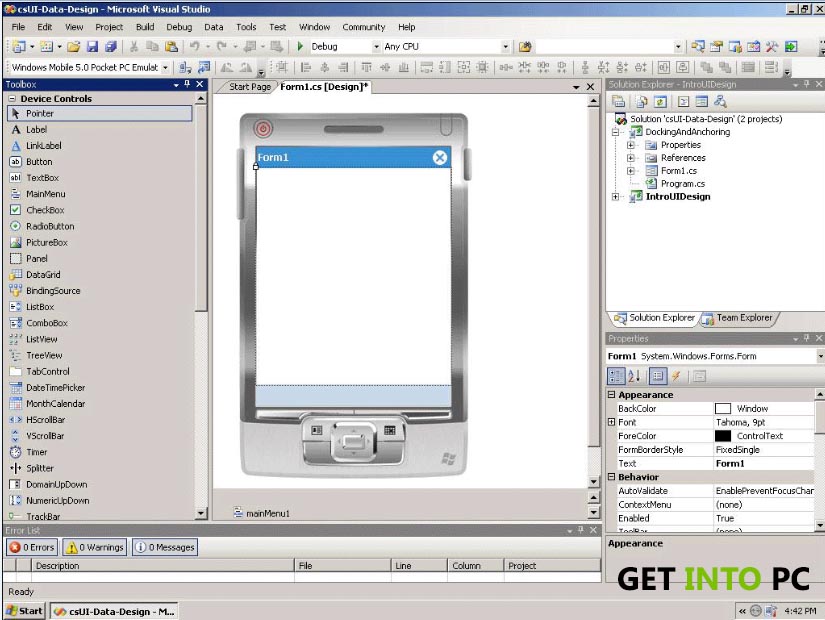Click the ForeColor black swatch
This screenshot has height=620, width=825.
click(x=723, y=436)
